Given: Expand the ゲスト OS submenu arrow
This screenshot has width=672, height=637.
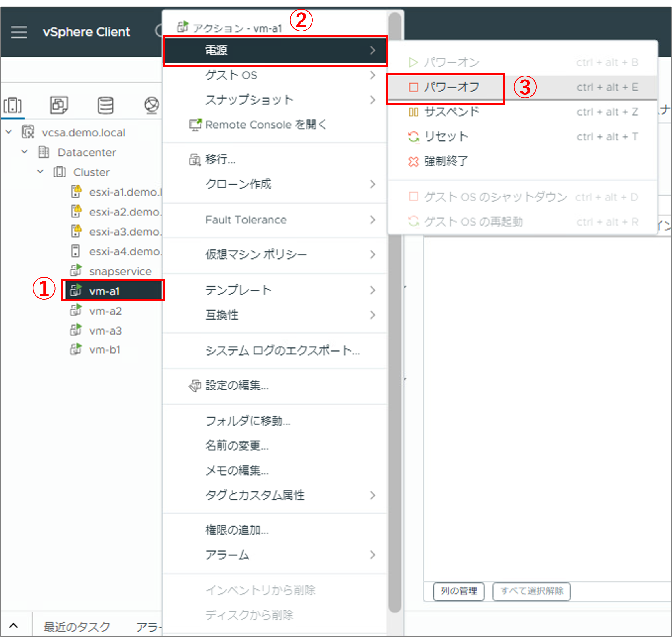Looking at the screenshot, I should click(373, 75).
